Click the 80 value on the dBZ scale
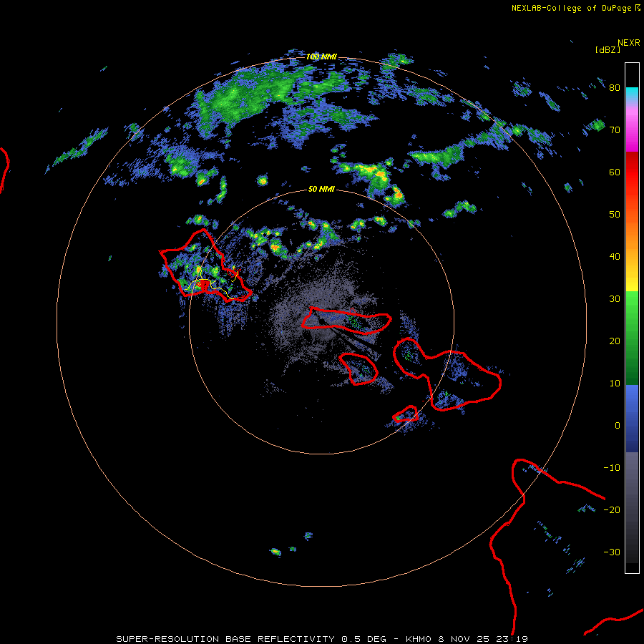 point(615,88)
